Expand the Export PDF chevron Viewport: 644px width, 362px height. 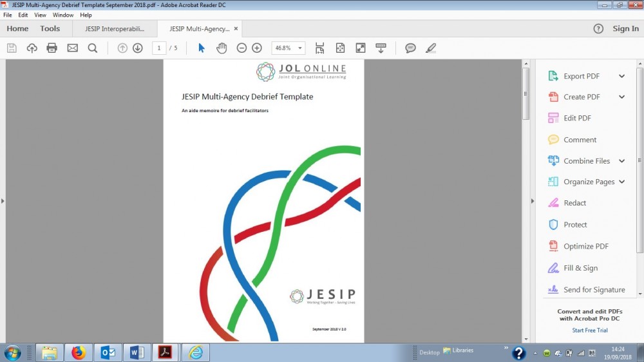(622, 76)
